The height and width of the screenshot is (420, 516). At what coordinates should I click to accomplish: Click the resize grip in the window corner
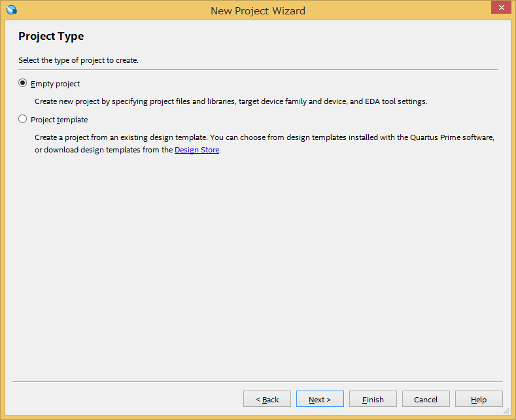506,411
